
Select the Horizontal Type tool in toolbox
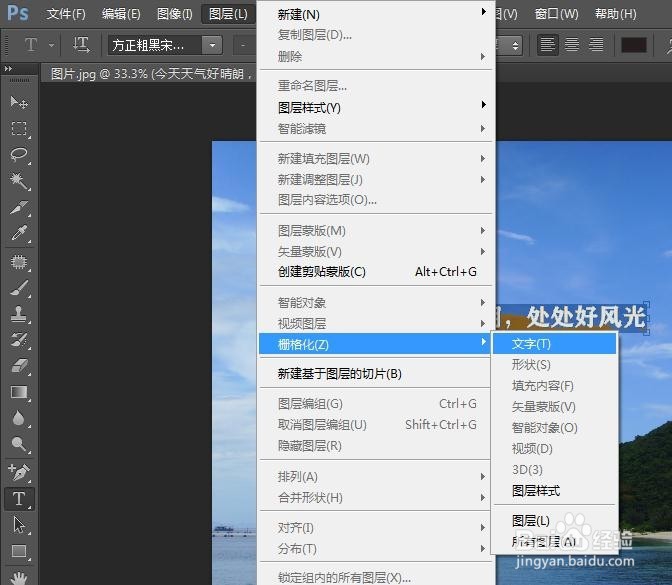pyautogui.click(x=19, y=499)
